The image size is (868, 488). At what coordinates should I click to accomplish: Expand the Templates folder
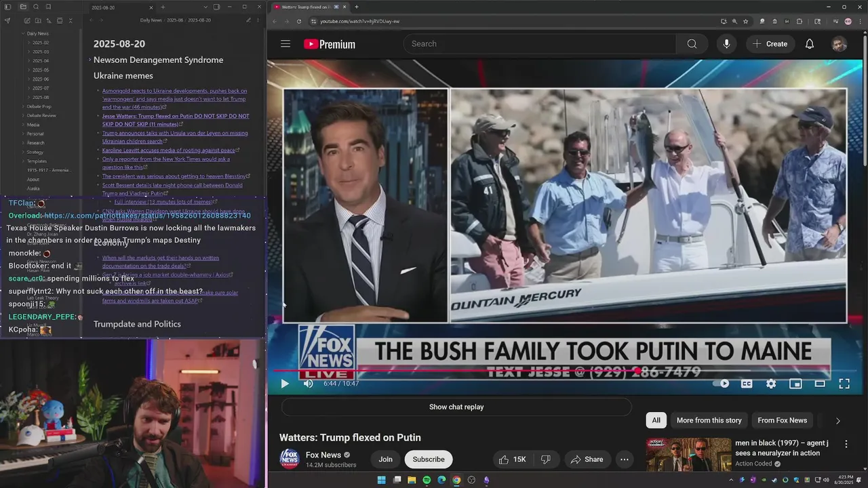(37, 161)
